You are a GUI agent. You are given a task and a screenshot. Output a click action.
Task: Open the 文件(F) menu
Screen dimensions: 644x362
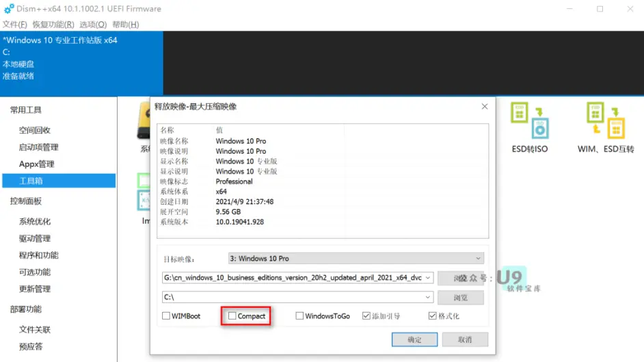coord(15,25)
